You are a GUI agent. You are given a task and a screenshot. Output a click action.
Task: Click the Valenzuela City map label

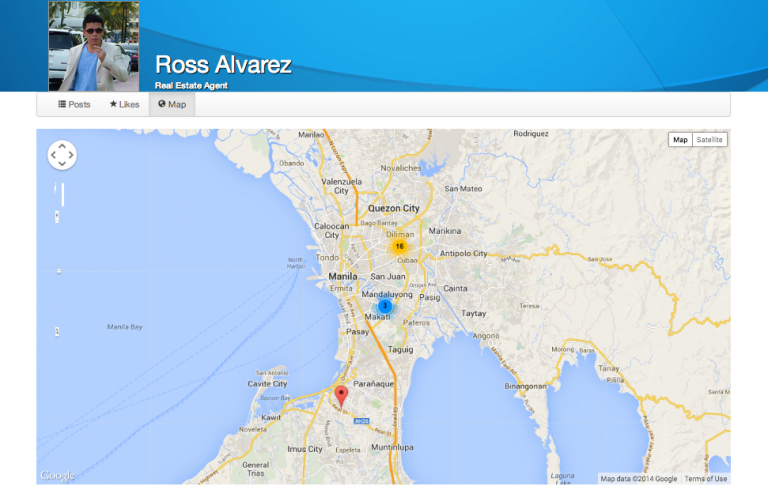pos(341,186)
